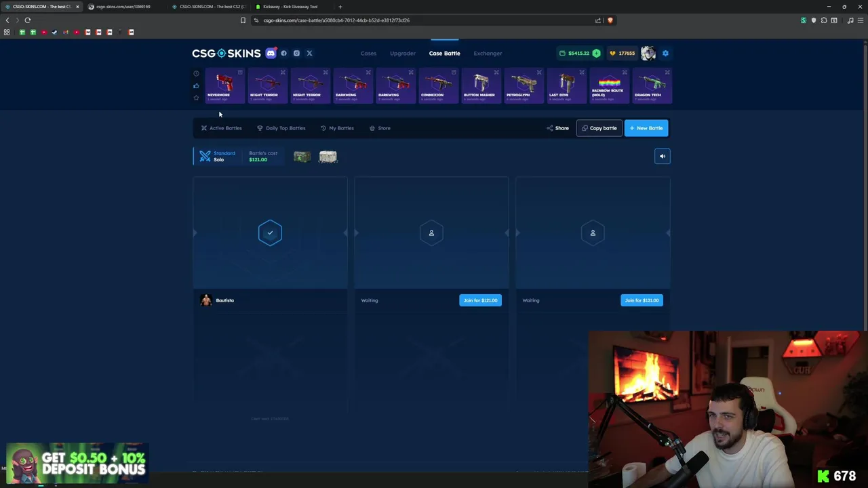Show favorite drops via star icon
This screenshot has width=868, height=488.
coord(196,98)
